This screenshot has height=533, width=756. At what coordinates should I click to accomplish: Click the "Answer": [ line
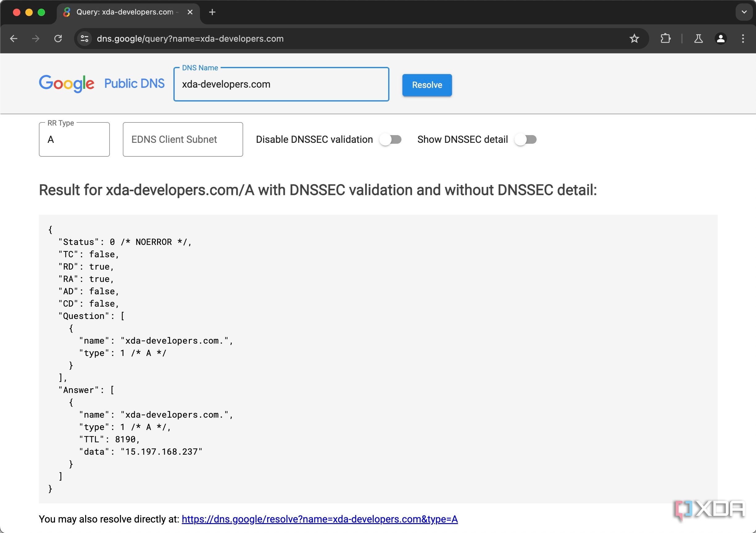[x=86, y=390]
